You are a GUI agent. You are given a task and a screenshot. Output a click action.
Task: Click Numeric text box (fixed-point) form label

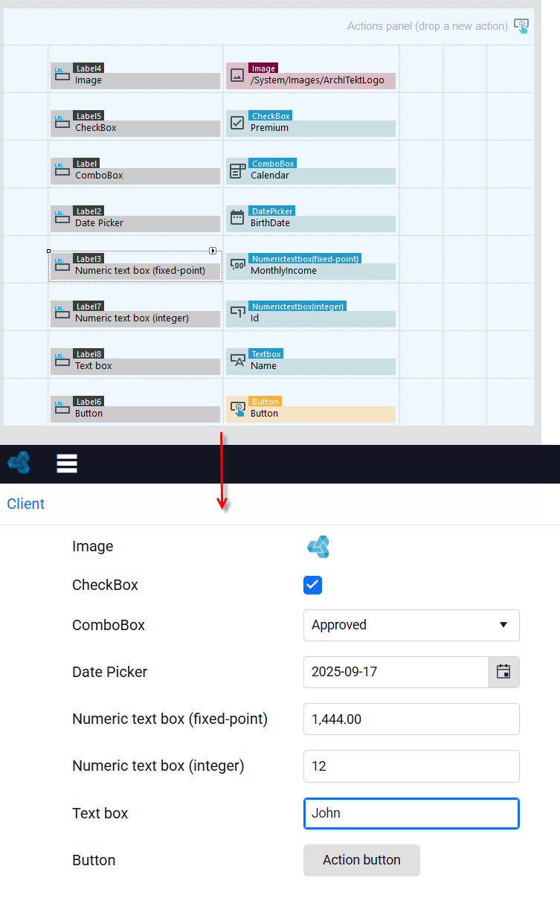pos(170,719)
